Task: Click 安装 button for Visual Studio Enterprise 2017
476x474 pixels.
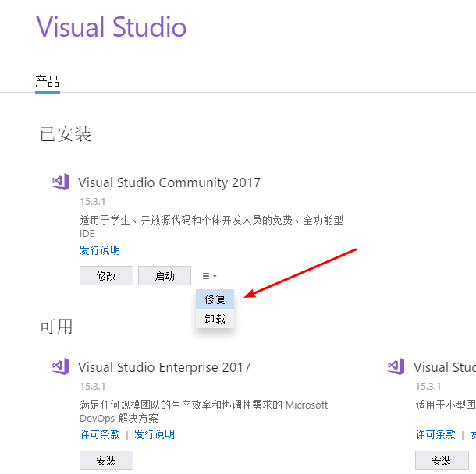Action: tap(106, 461)
